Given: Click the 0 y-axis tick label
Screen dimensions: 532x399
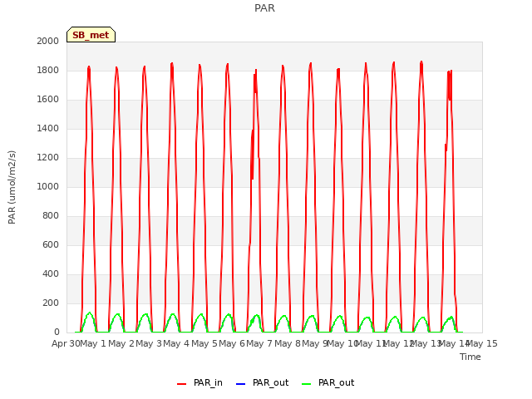Looking at the screenshot, I should pos(57,332).
